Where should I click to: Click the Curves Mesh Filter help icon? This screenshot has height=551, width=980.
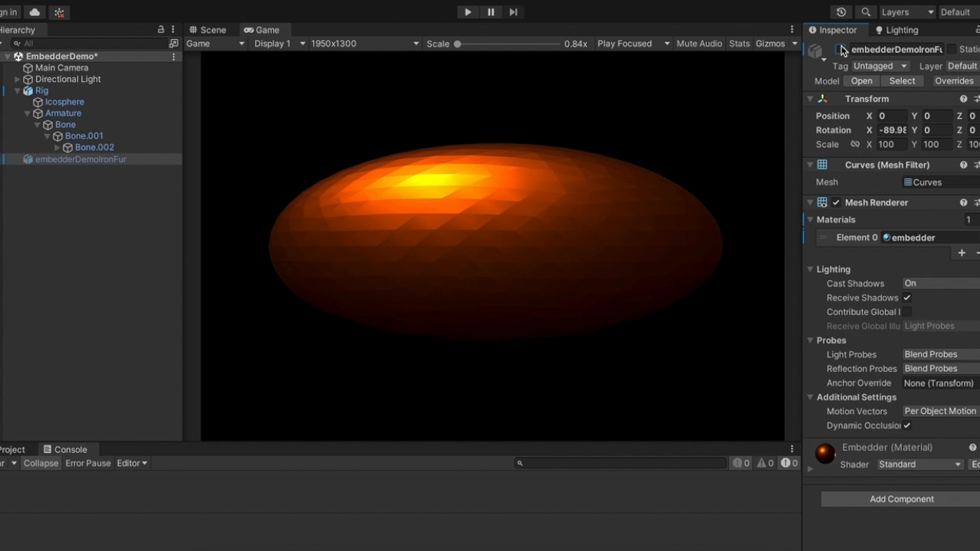pos(963,165)
